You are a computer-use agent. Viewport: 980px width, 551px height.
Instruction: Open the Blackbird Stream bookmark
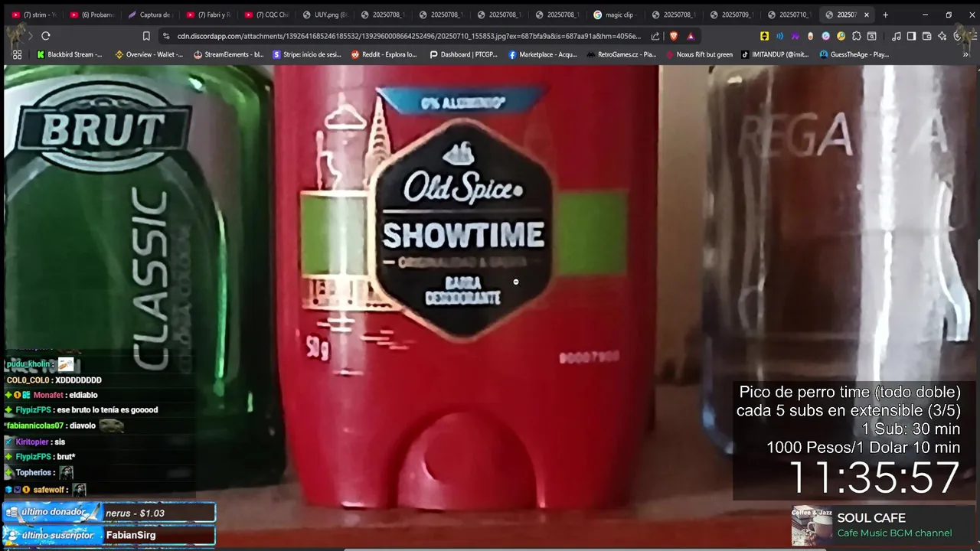point(70,54)
